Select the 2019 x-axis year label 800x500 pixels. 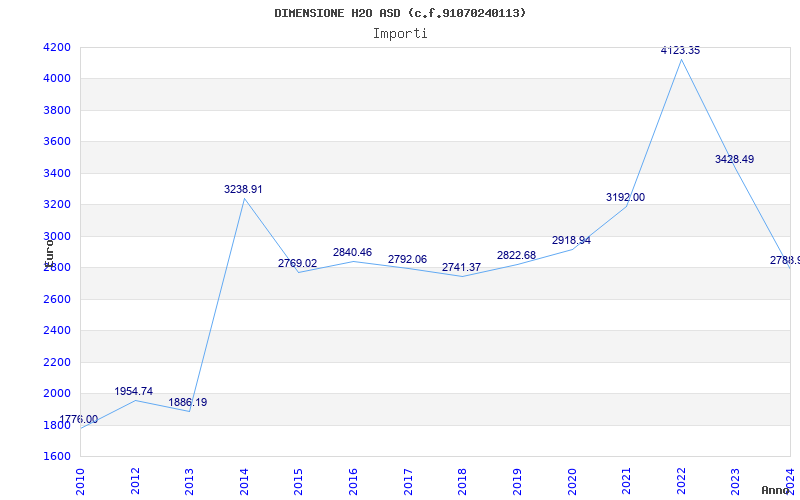coord(517,481)
